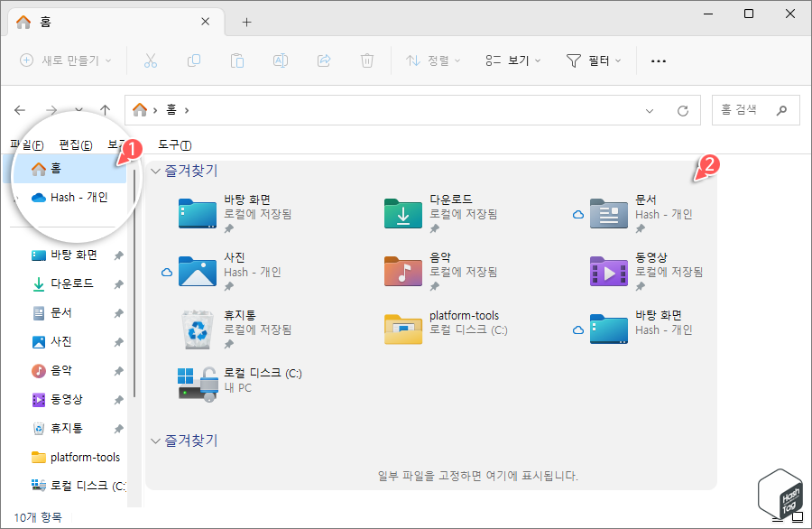Image resolution: width=812 pixels, height=529 pixels.
Task: Unpin 다운로드 using its sidebar pin
Action: pos(118,284)
